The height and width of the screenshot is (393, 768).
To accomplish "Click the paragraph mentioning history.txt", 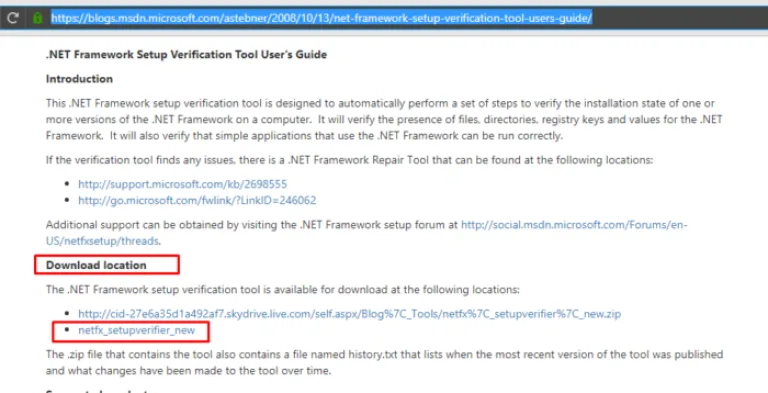I will coord(384,362).
